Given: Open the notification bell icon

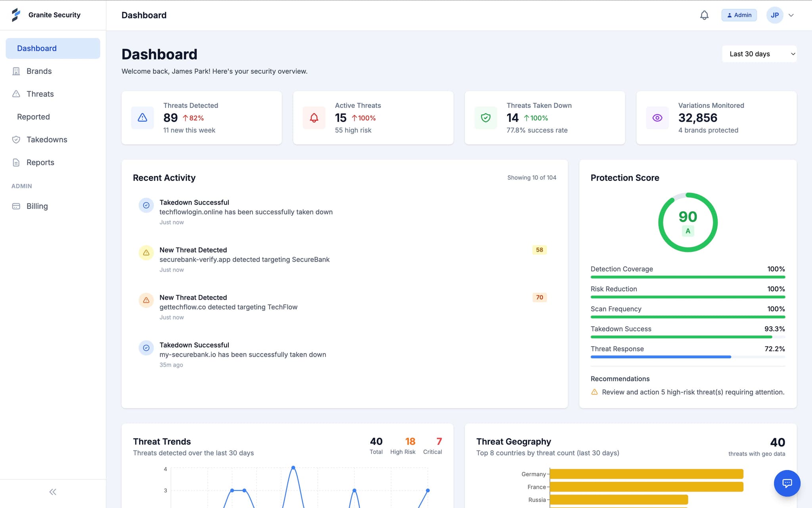Looking at the screenshot, I should tap(705, 15).
